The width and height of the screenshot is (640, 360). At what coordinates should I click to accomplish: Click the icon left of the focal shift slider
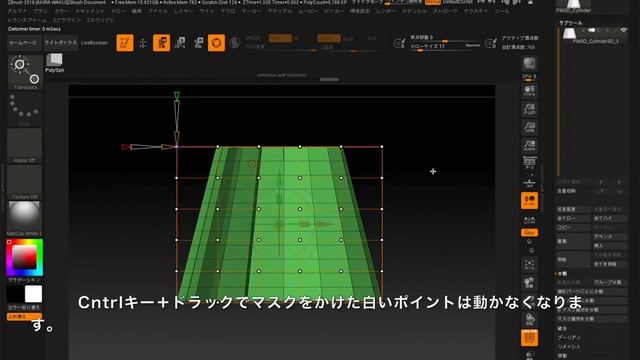[399, 43]
